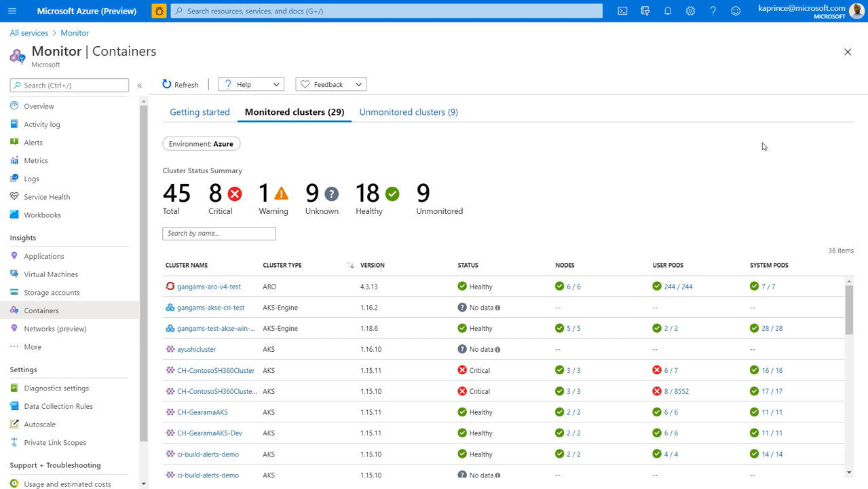Click the Search by name field

point(219,234)
